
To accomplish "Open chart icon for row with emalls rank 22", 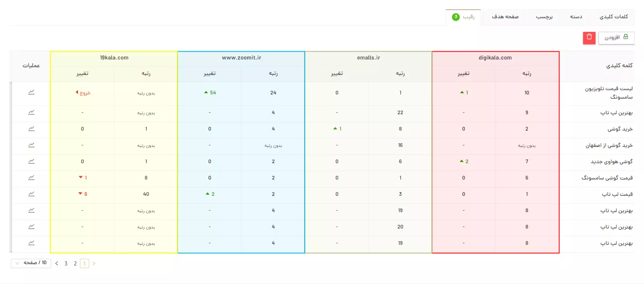I will click(x=31, y=112).
